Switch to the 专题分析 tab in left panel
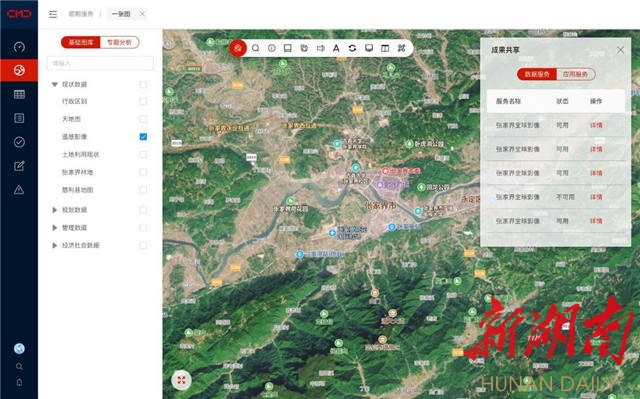640x399 pixels. pyautogui.click(x=119, y=42)
